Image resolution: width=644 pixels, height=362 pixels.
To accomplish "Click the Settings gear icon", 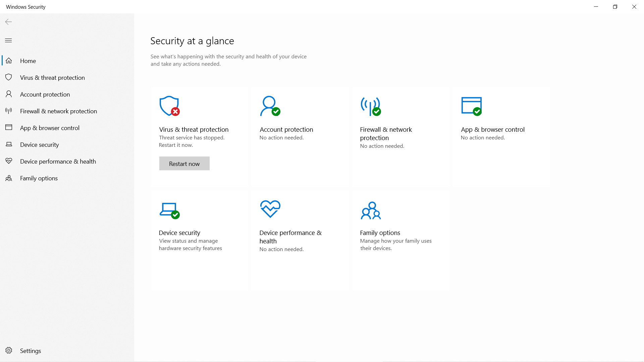I will pyautogui.click(x=9, y=351).
